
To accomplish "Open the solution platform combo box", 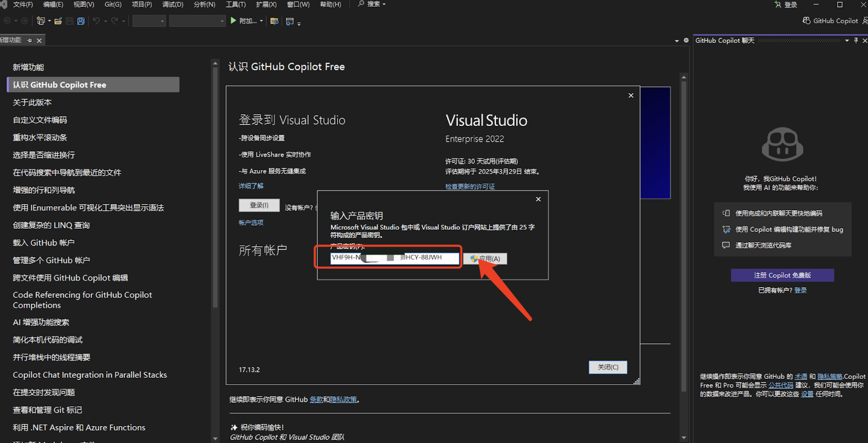I will [197, 21].
